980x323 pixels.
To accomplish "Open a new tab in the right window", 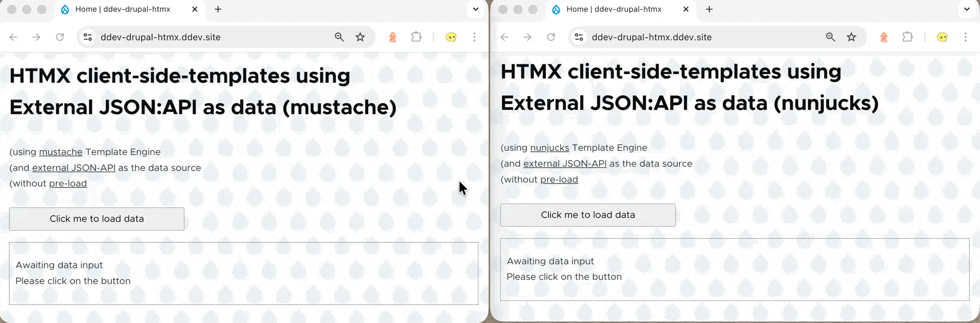I will (x=709, y=9).
